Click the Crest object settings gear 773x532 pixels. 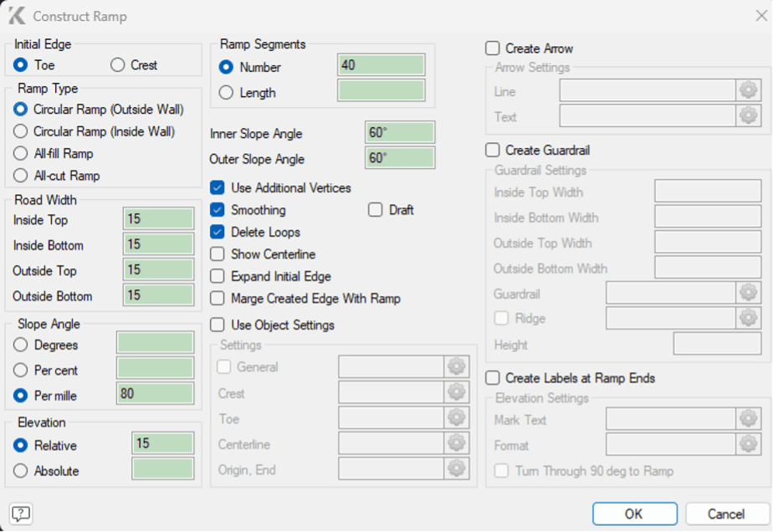coord(456,392)
